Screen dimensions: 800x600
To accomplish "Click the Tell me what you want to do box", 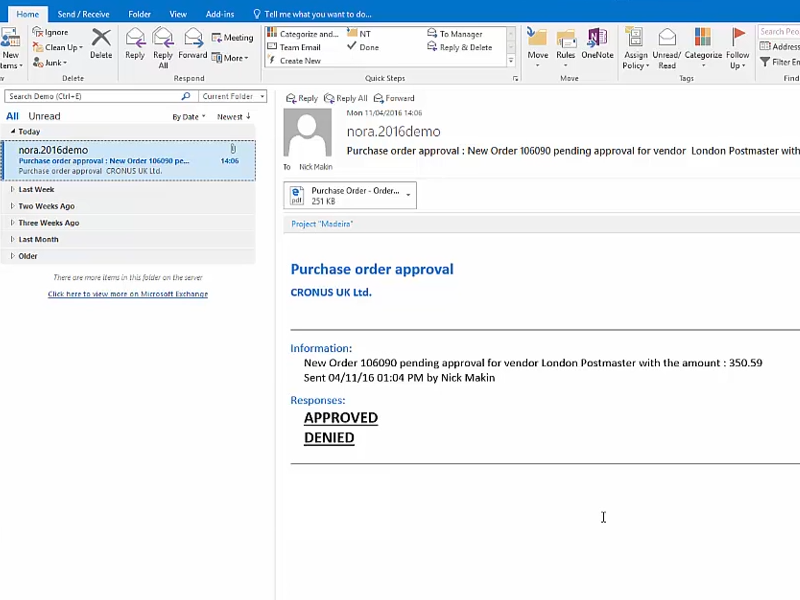I will 313,14.
